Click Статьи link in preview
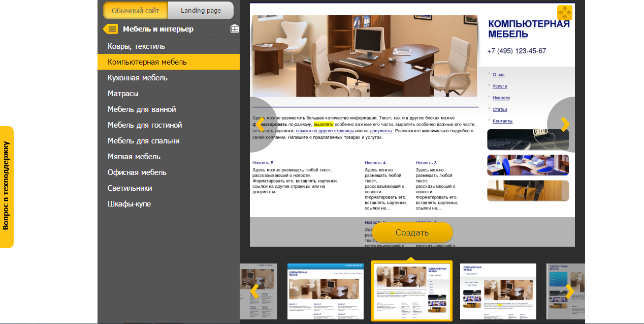The image size is (644, 324). (500, 109)
